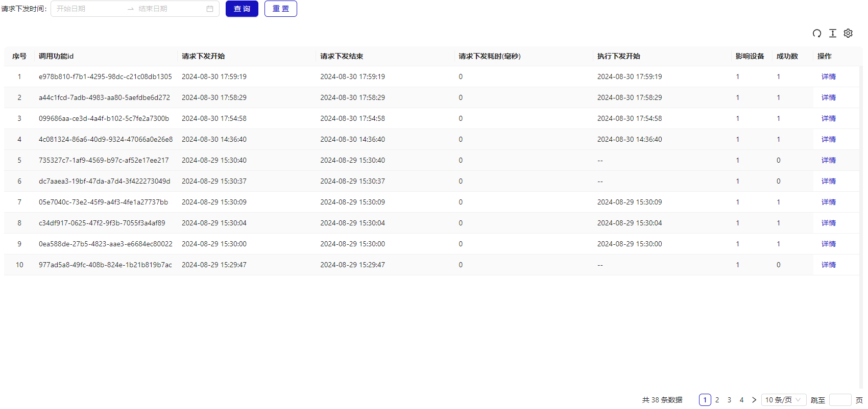The width and height of the screenshot is (868, 409).
Task: Open column settings gear icon
Action: (848, 33)
